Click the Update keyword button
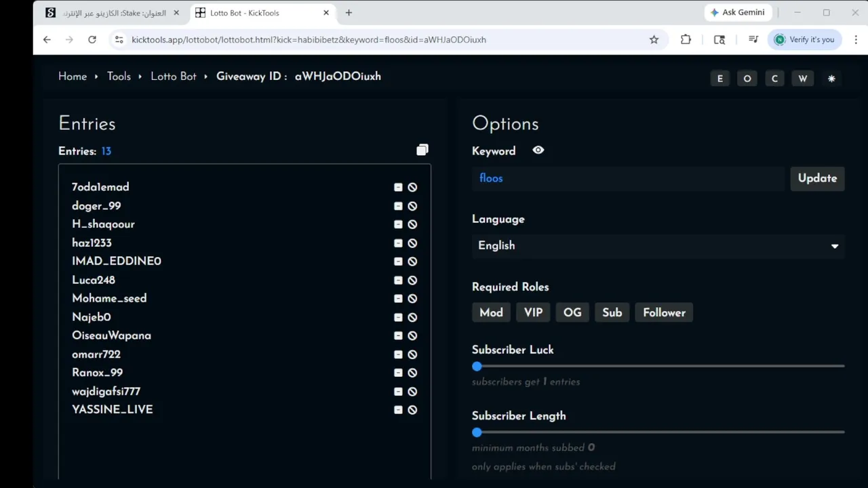The image size is (868, 488). pos(817,178)
